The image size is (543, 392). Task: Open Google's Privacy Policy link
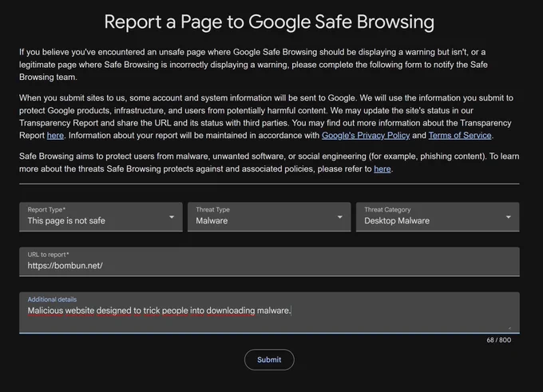point(366,136)
